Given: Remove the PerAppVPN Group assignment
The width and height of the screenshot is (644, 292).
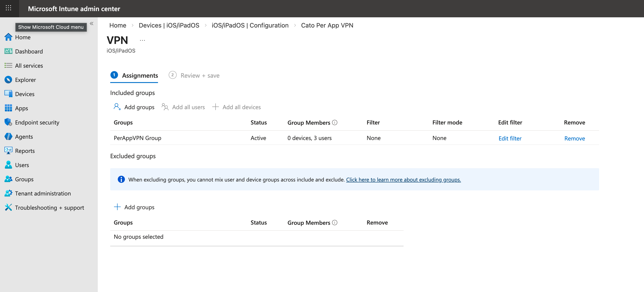Looking at the screenshot, I should point(574,138).
